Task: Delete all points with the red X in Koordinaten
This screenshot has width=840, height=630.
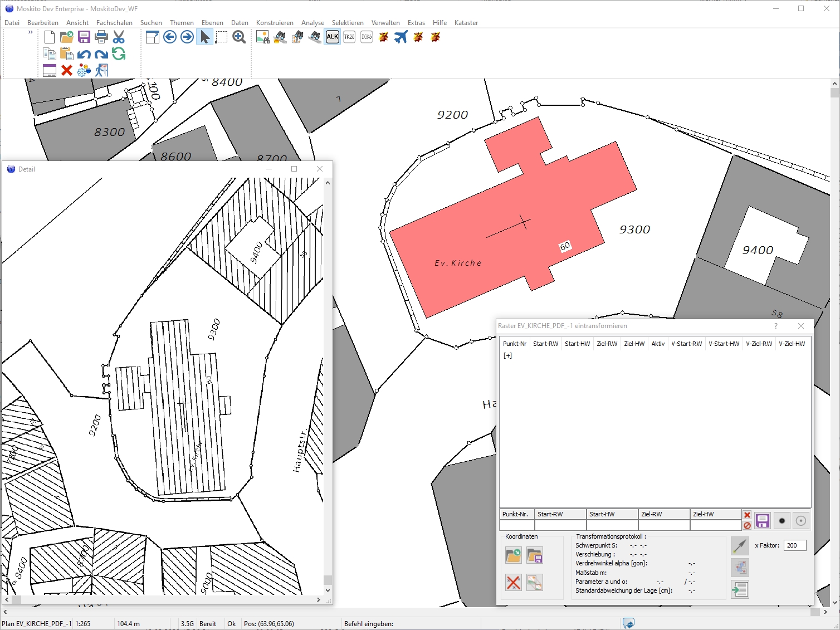Action: click(x=513, y=583)
